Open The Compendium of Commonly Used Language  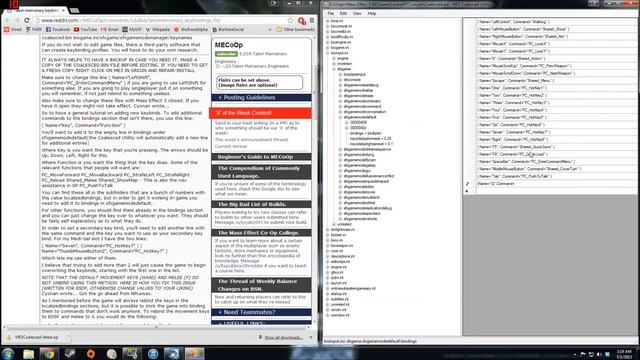[x=261, y=172]
